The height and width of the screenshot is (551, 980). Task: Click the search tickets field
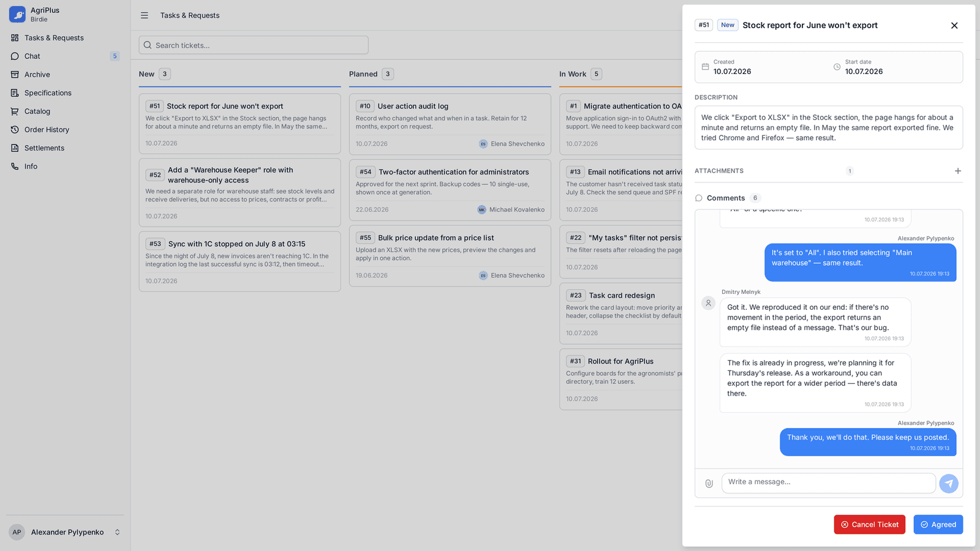click(x=254, y=45)
